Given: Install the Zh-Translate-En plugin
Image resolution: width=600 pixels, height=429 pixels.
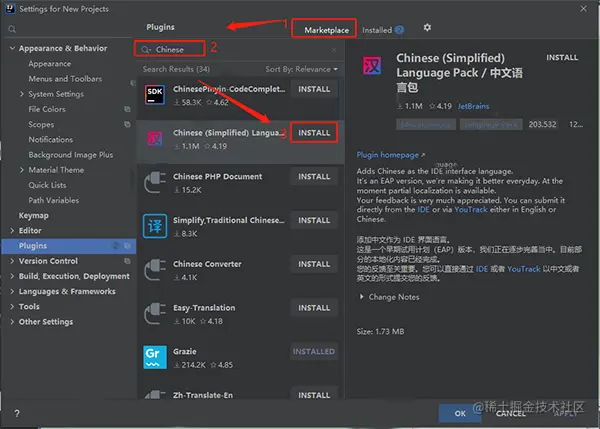Looking at the screenshot, I should (314, 395).
